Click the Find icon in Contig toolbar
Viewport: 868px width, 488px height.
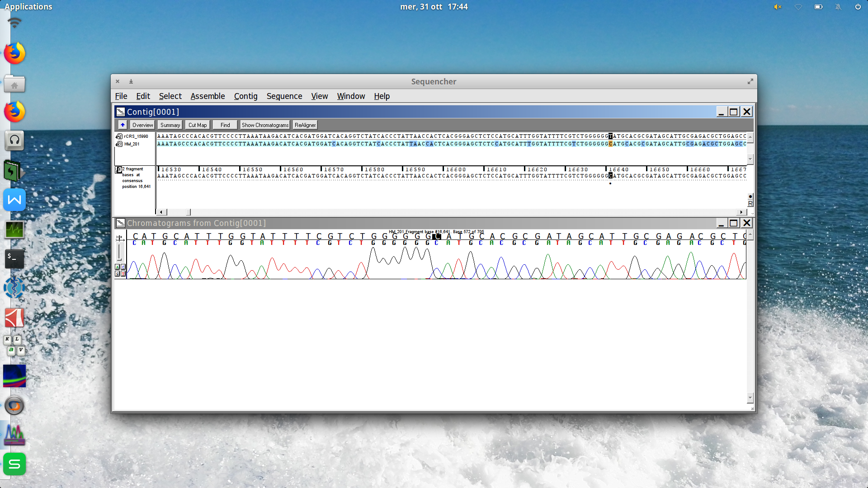[x=225, y=125]
